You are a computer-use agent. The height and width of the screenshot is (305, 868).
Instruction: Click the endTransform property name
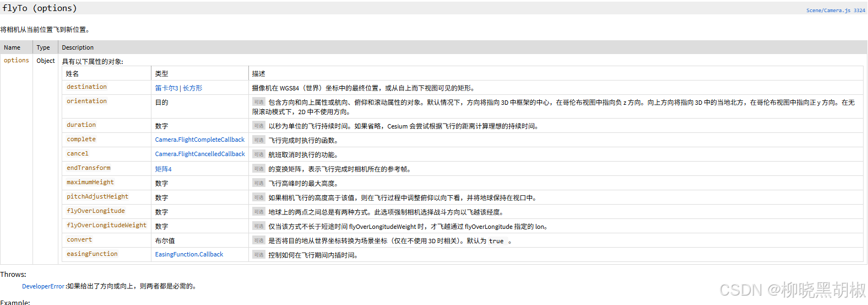pyautogui.click(x=89, y=168)
